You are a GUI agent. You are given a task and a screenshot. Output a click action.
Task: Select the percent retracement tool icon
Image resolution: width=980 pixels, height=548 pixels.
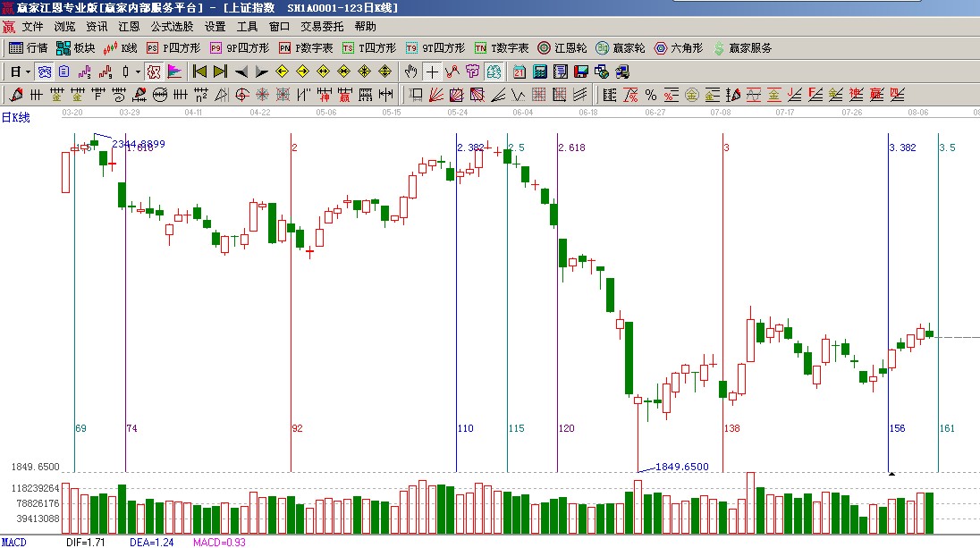coord(650,95)
